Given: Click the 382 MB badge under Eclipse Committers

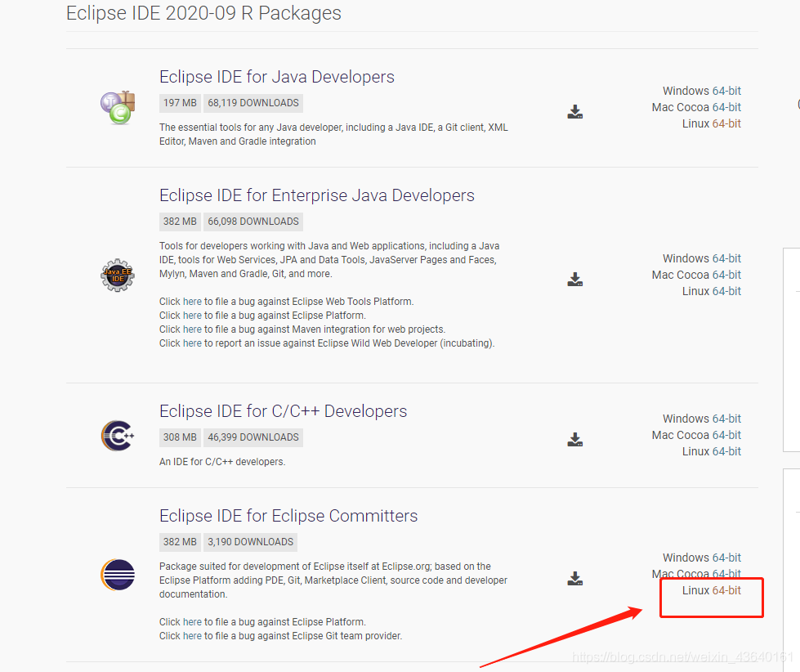Looking at the screenshot, I should [180, 542].
